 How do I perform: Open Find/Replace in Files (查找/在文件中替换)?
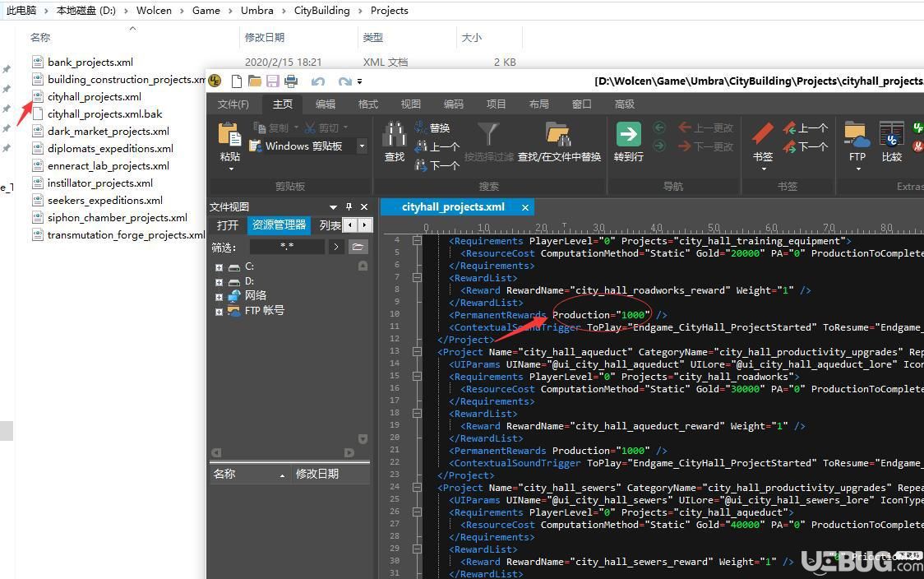(559, 142)
